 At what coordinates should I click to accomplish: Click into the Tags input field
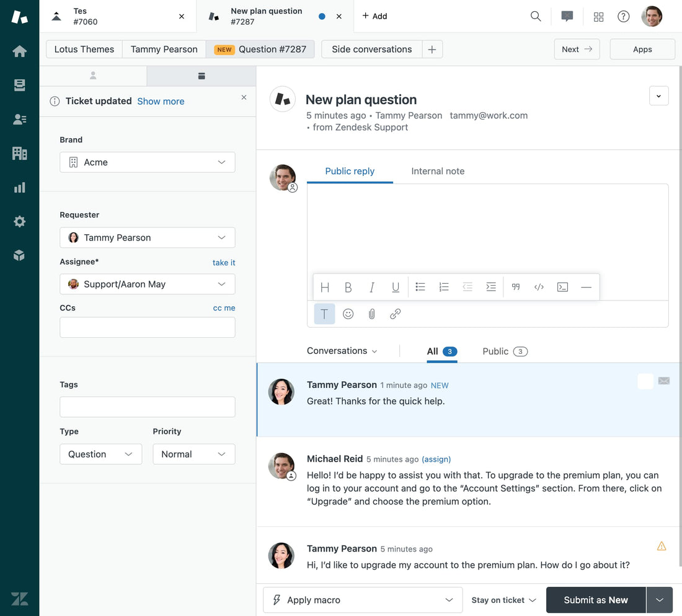148,407
